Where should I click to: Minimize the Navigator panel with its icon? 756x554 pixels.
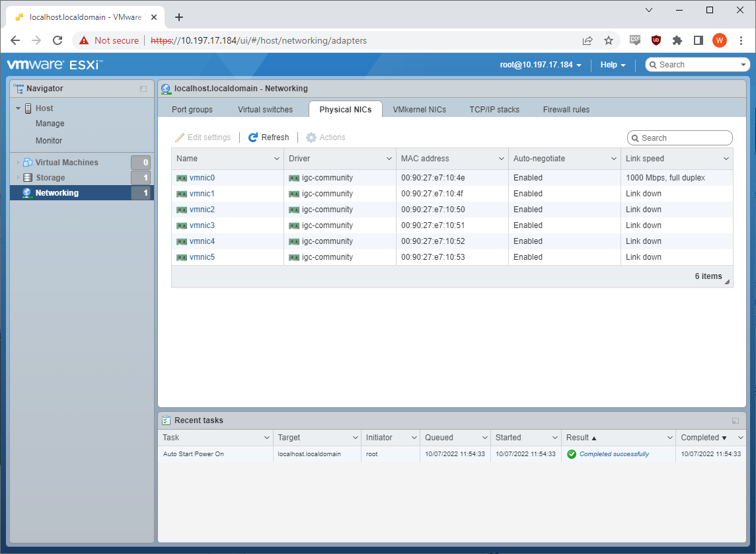point(143,89)
